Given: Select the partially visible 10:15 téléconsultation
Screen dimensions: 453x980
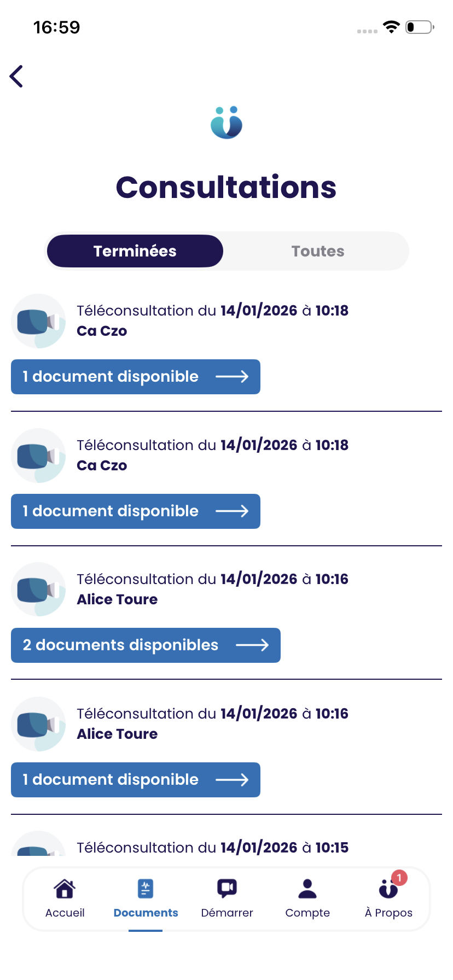Looking at the screenshot, I should click(212, 847).
